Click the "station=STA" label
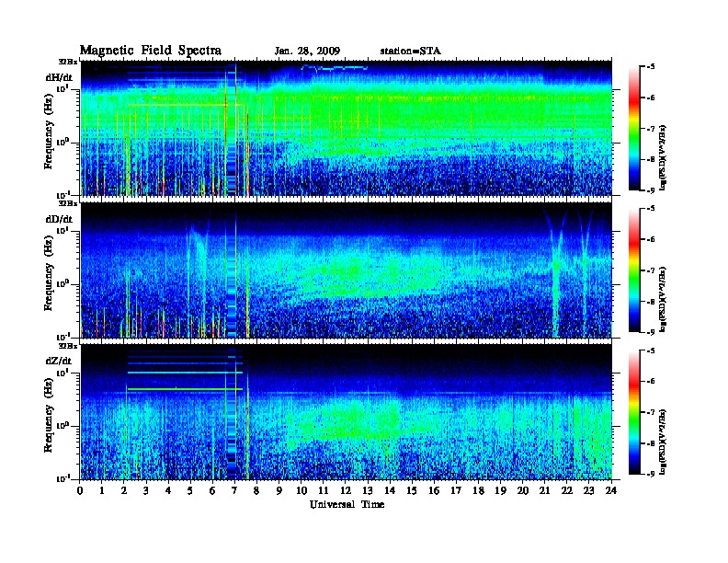728x563 pixels. (x=411, y=52)
